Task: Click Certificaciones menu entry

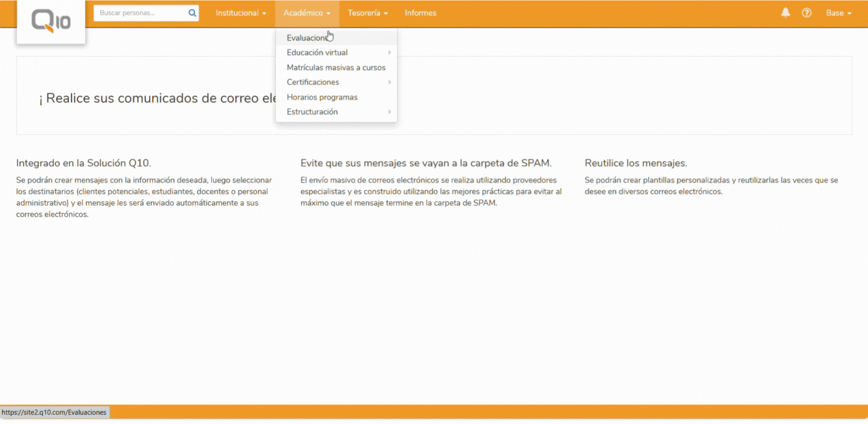Action: click(x=312, y=82)
